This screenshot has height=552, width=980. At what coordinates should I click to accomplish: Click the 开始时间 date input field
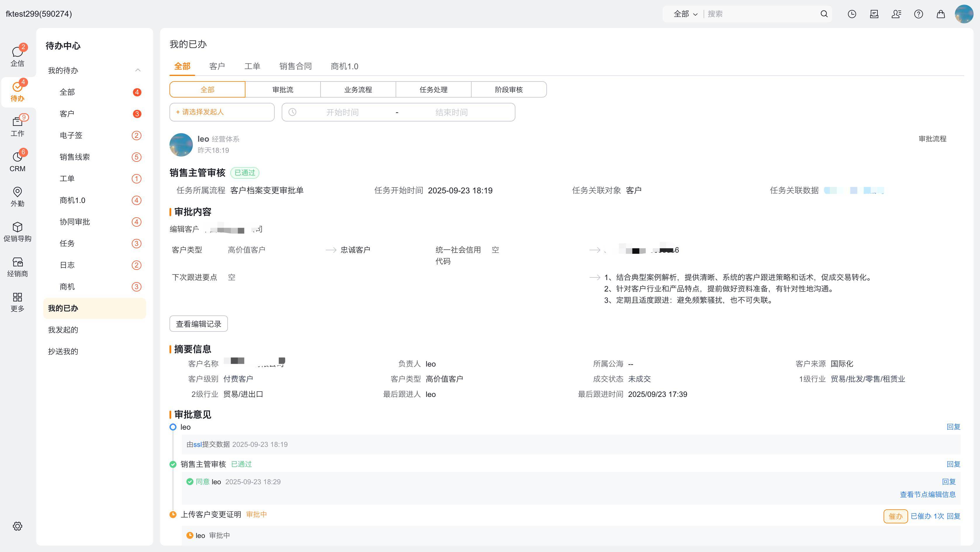(x=342, y=112)
